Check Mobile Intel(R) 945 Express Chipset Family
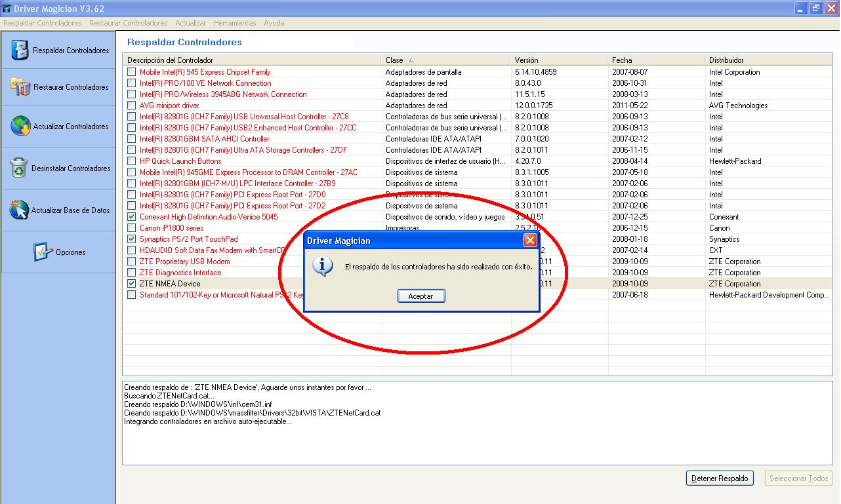Screen dimensions: 841x504 click(132, 72)
